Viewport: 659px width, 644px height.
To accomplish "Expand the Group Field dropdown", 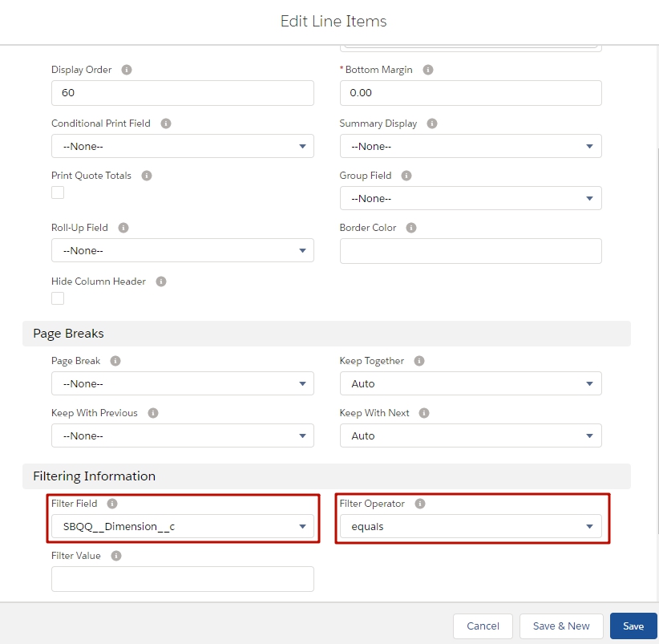I will point(471,198).
